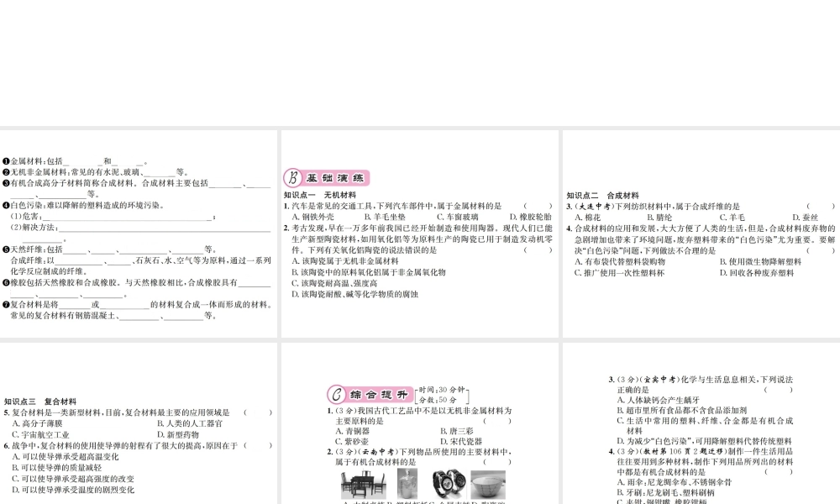The image size is (840, 504).
Task: Click the line starting ❷无机非金属材料
Action: [x=96, y=172]
